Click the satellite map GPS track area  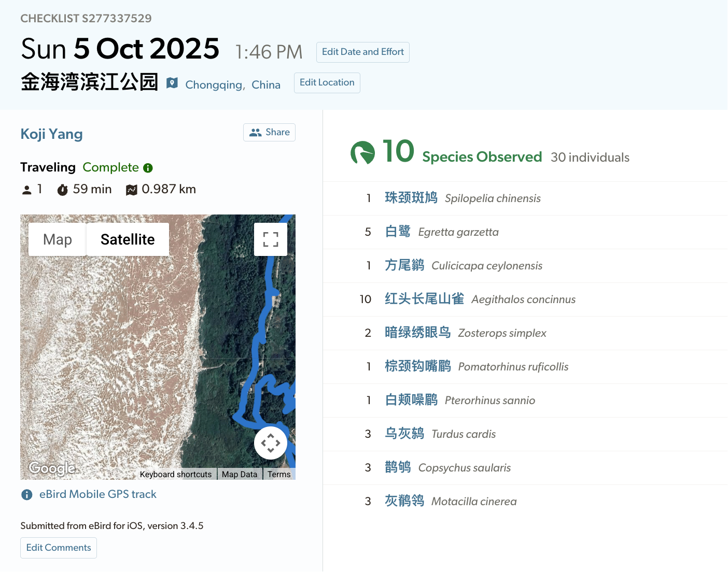[x=158, y=347]
